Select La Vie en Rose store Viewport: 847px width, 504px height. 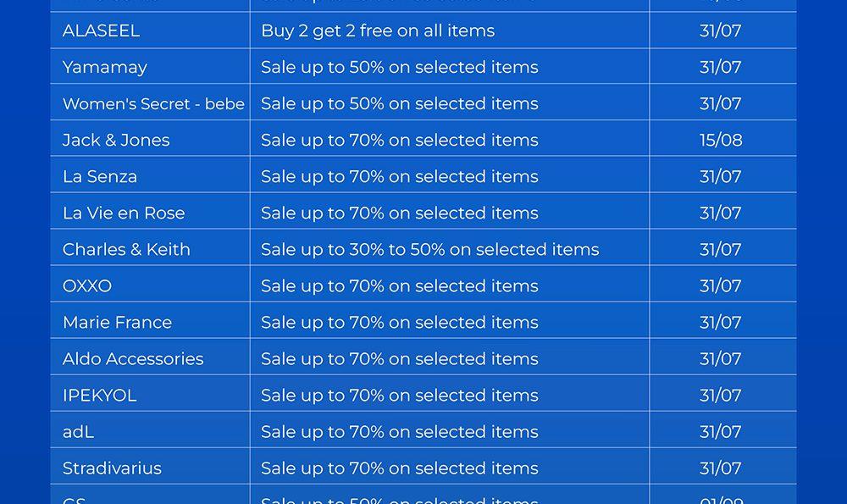point(124,213)
